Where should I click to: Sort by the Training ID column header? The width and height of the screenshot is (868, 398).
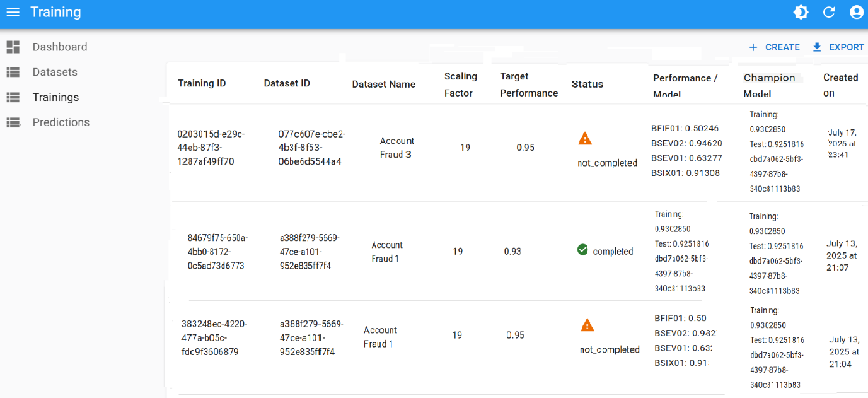point(202,83)
